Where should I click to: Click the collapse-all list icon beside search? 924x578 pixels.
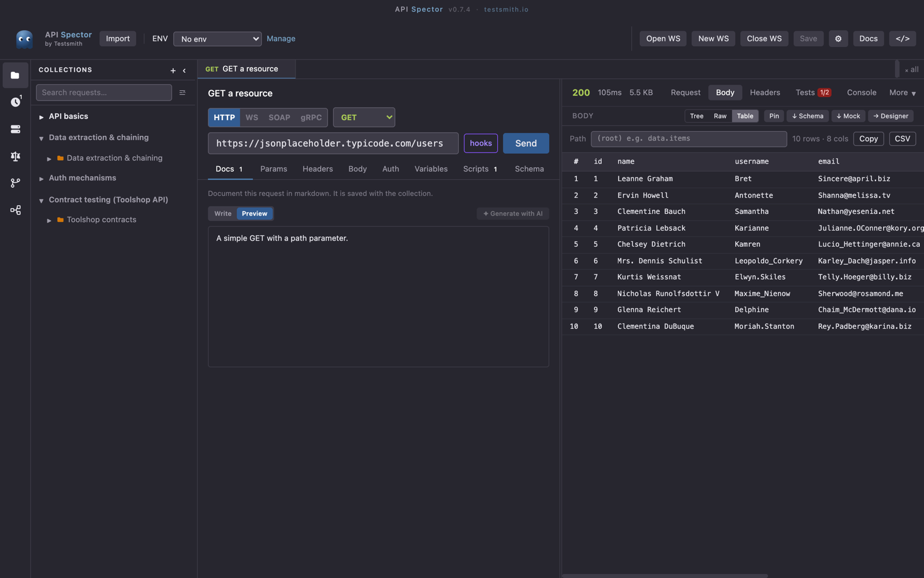pyautogui.click(x=182, y=92)
